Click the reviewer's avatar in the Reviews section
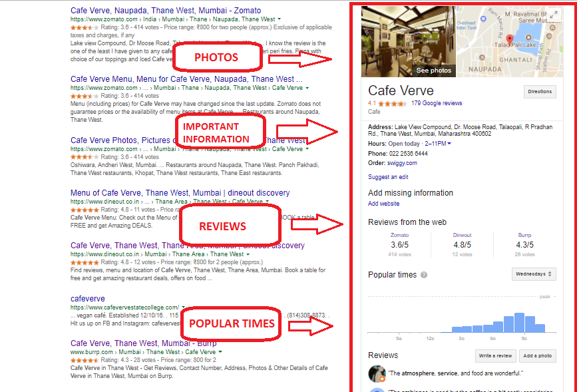Viewport: 577px width, 392px height. (x=377, y=374)
